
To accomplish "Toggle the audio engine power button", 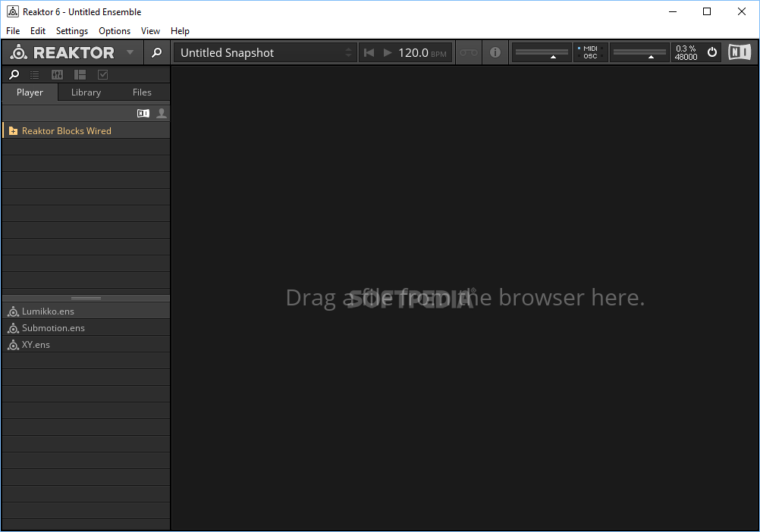I will pos(712,52).
